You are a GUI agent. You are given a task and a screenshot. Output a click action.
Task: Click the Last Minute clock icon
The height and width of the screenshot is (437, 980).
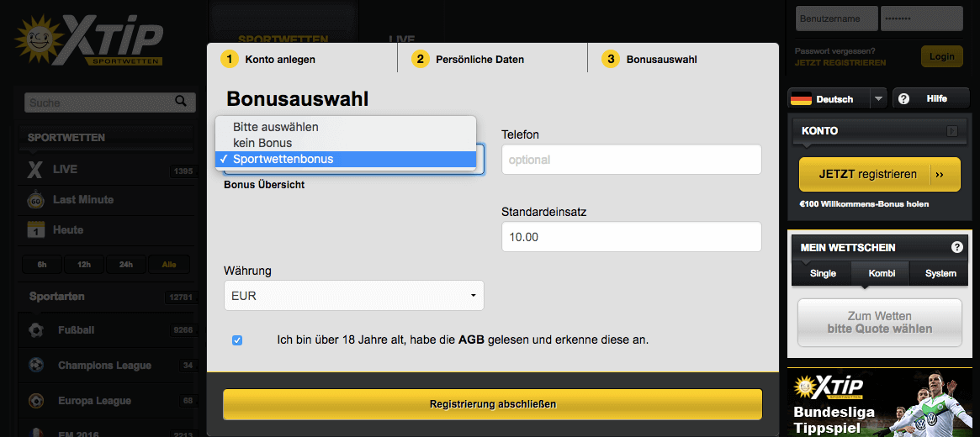tap(35, 200)
